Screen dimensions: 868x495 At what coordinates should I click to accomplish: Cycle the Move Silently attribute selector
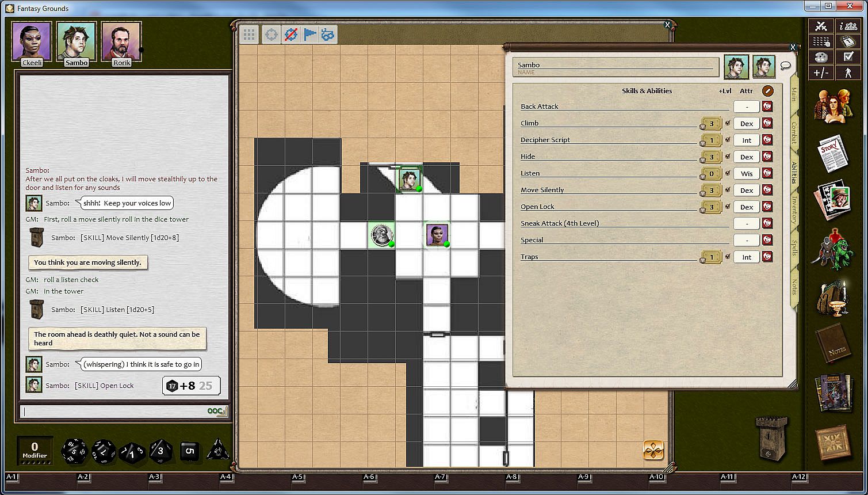tap(747, 190)
